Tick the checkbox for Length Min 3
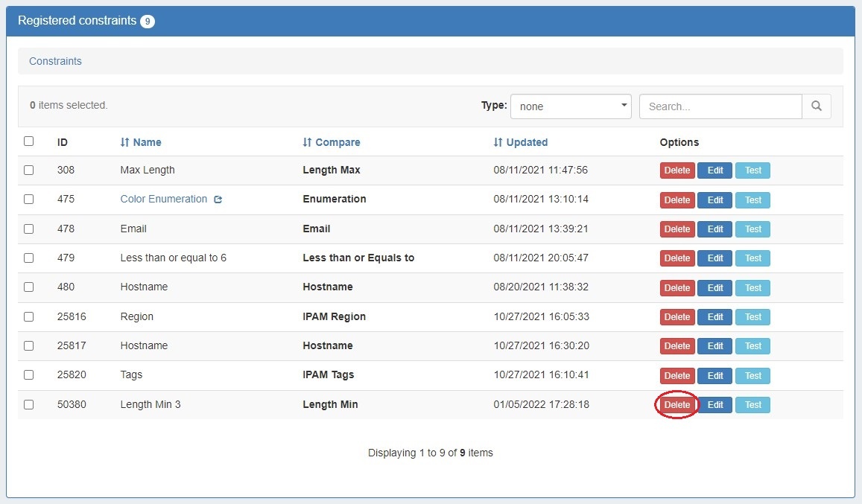The height and width of the screenshot is (504, 862). (x=28, y=404)
